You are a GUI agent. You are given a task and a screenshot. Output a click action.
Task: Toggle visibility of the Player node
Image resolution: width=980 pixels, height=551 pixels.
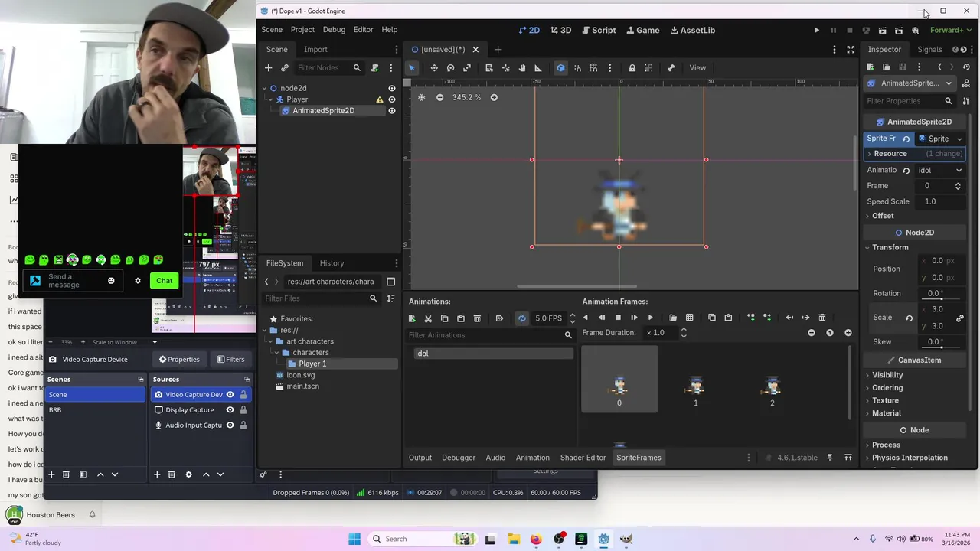(392, 99)
